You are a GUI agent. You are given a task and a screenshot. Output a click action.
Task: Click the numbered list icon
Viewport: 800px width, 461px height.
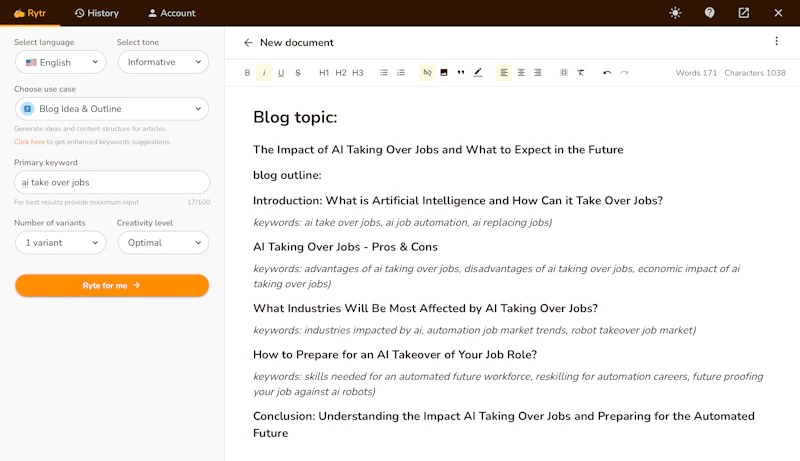(401, 73)
